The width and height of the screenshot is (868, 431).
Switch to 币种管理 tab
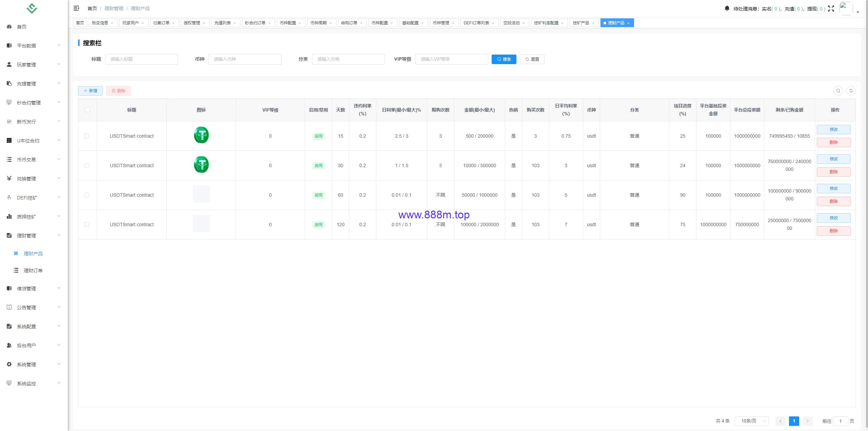point(444,23)
